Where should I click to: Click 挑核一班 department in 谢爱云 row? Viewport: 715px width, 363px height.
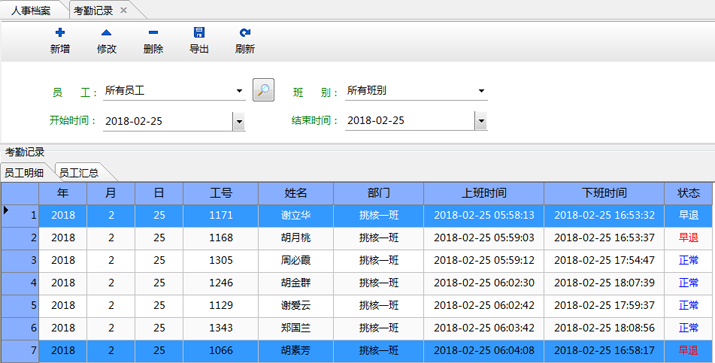coord(378,305)
